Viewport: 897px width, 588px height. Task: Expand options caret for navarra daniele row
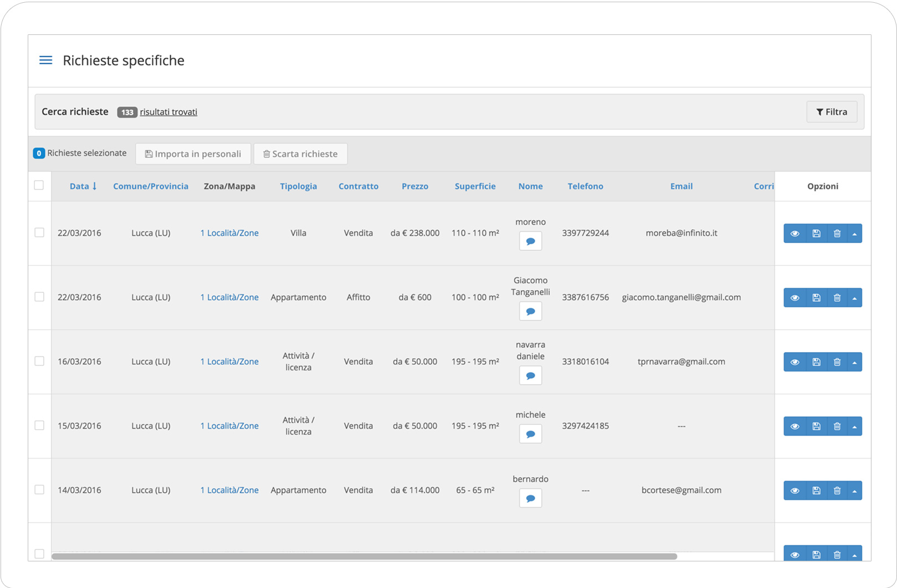(x=854, y=362)
